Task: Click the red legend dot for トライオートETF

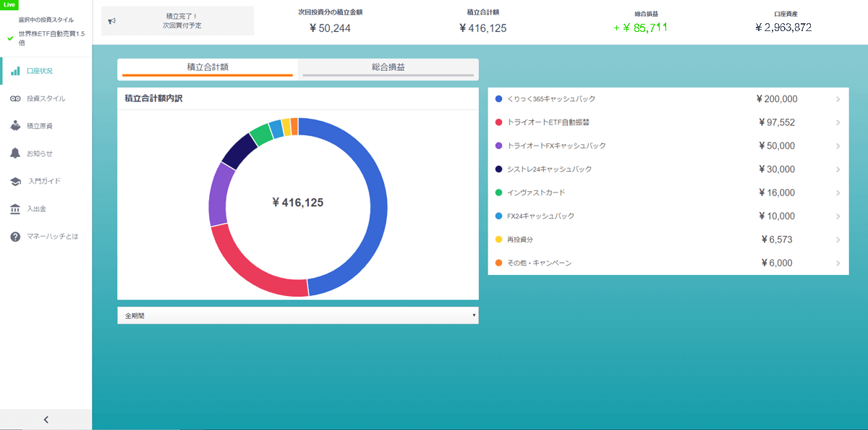Action: [x=498, y=122]
